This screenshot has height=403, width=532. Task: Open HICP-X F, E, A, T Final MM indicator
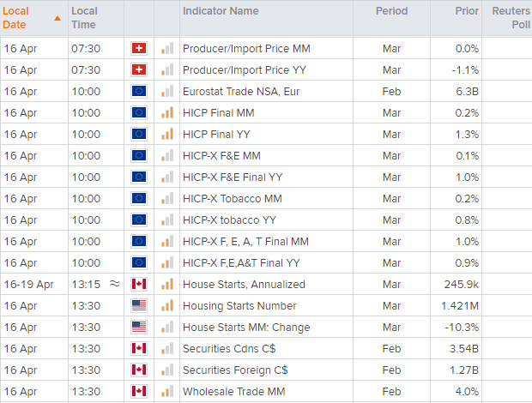245,242
